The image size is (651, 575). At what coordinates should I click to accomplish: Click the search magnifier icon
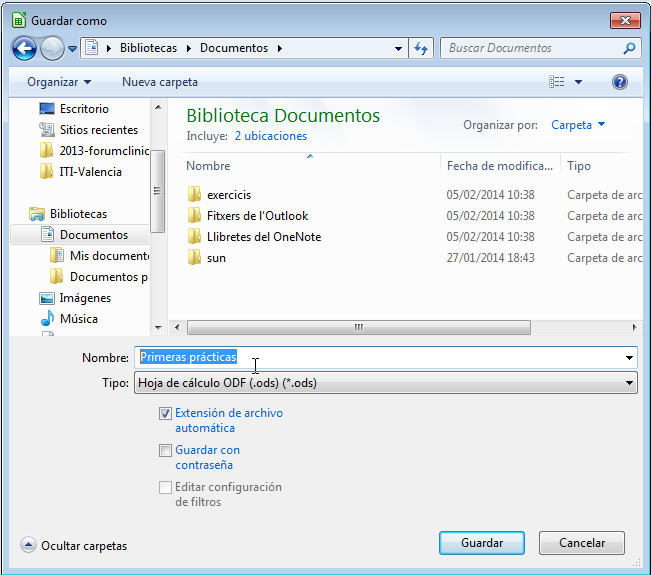(x=629, y=49)
